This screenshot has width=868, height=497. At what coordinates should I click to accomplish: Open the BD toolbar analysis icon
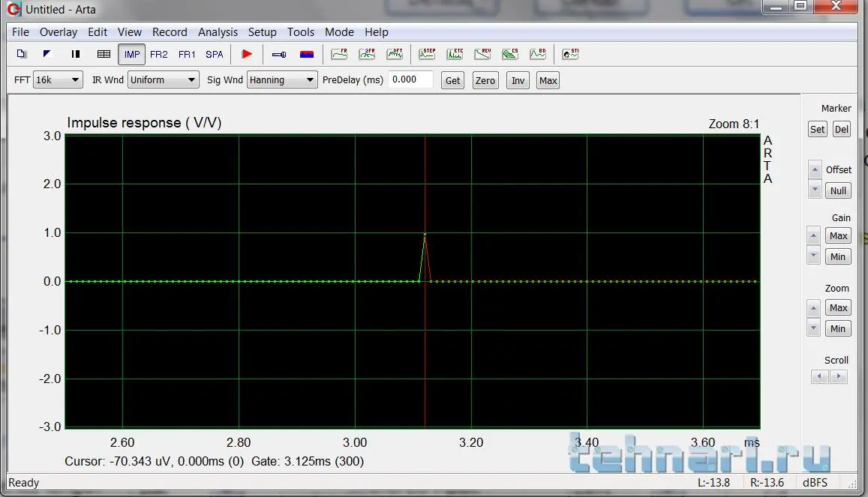[537, 54]
